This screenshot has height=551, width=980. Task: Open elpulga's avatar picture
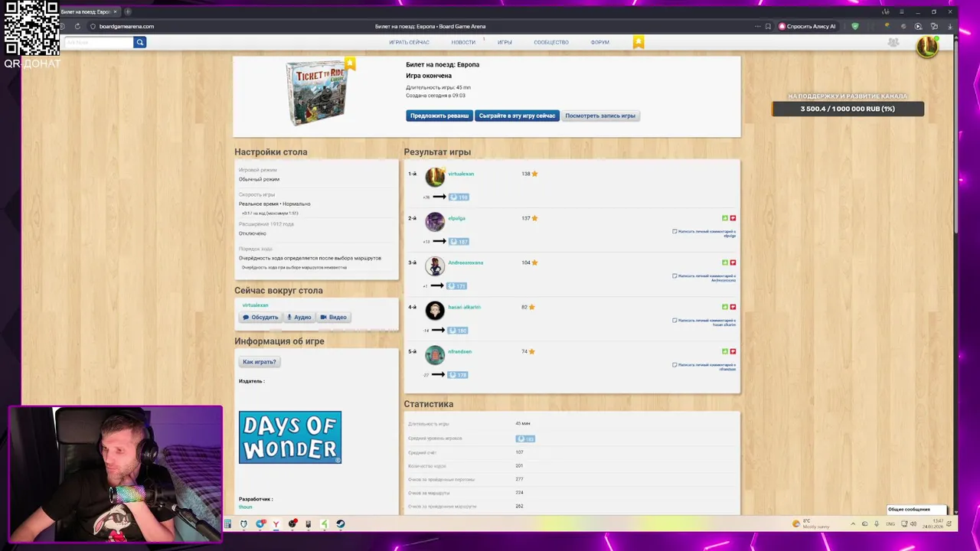(x=435, y=221)
